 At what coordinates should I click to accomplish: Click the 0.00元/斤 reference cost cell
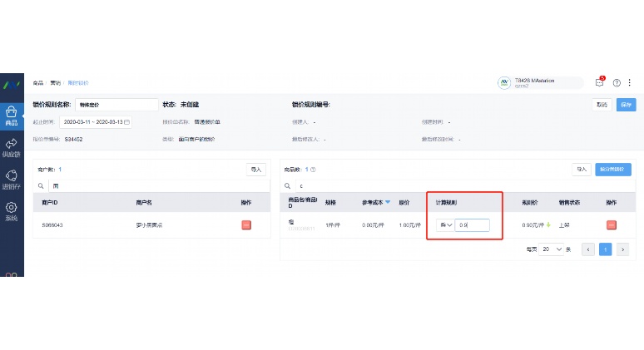tap(373, 224)
